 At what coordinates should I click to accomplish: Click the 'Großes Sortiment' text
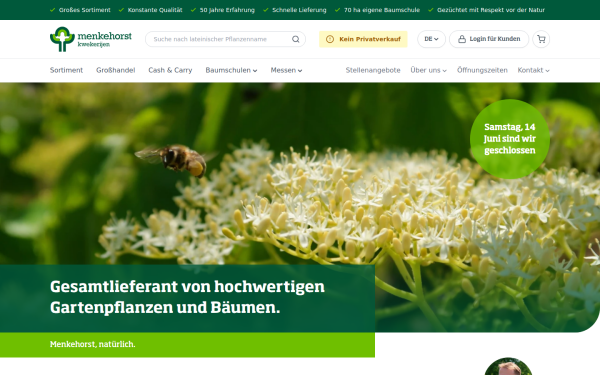(85, 10)
